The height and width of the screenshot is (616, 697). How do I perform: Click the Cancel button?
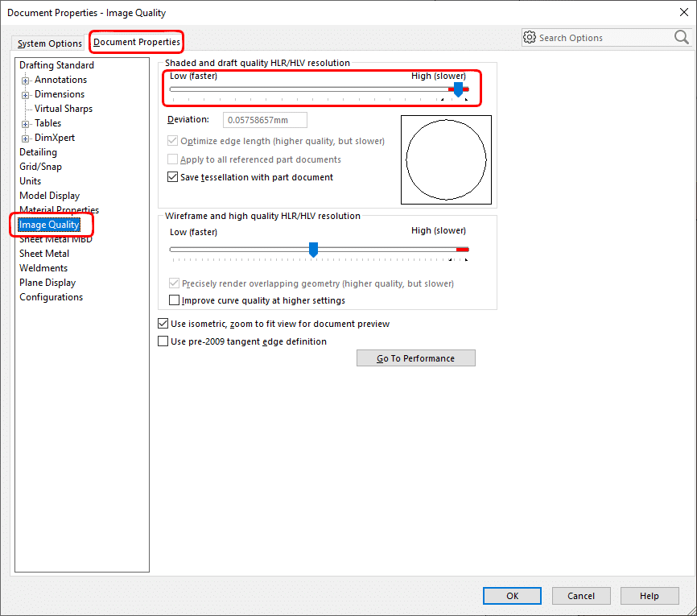tap(581, 596)
